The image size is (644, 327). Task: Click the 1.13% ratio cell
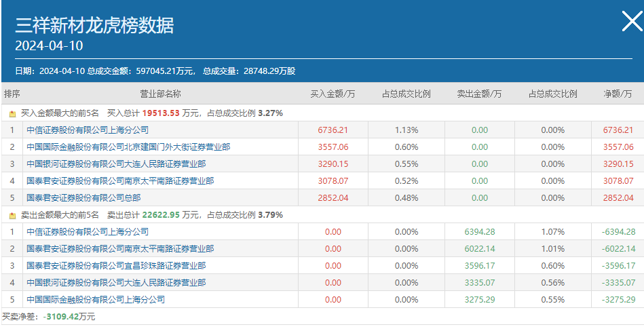point(406,130)
